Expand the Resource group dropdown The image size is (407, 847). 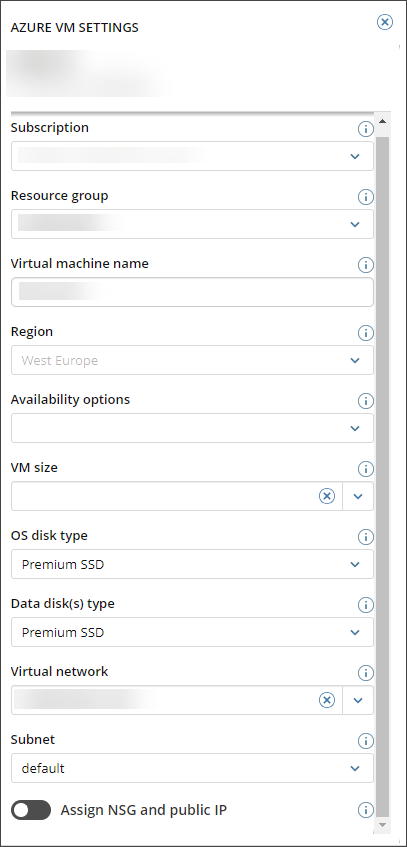click(192, 224)
